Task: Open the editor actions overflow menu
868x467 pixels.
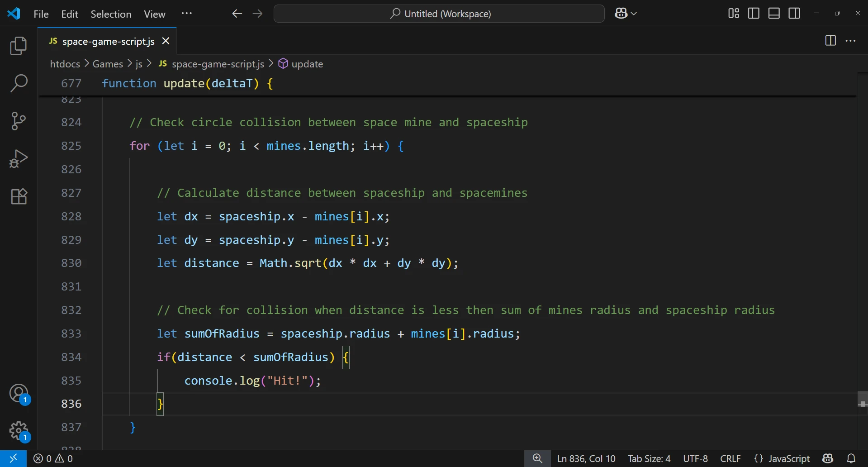Action: (x=851, y=41)
